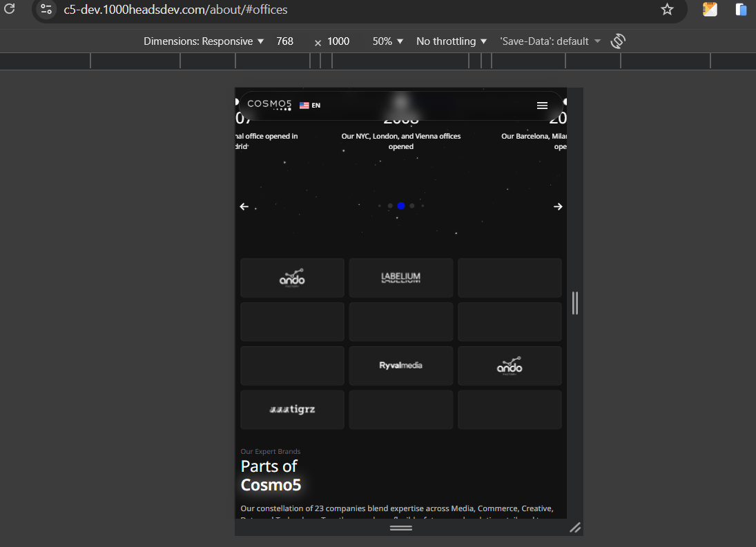The width and height of the screenshot is (756, 547).
Task: Open the hamburger menu on Cosmo5 site
Action: (x=542, y=106)
